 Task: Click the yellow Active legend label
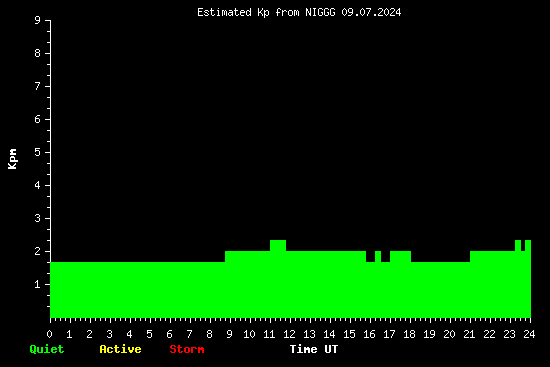pyautogui.click(x=120, y=349)
